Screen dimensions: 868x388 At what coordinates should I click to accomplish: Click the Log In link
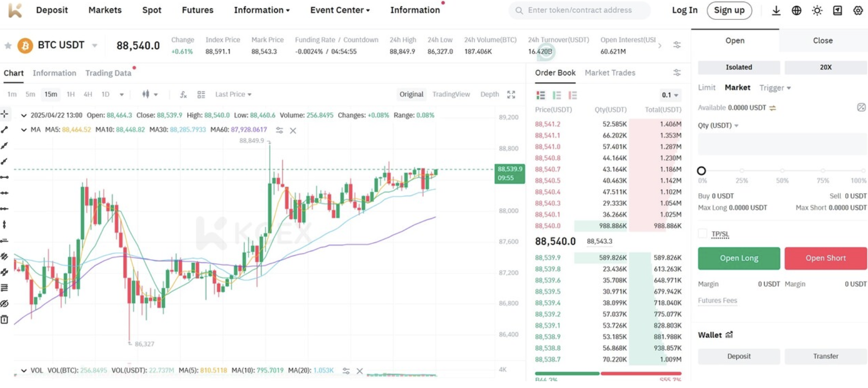[x=684, y=10]
